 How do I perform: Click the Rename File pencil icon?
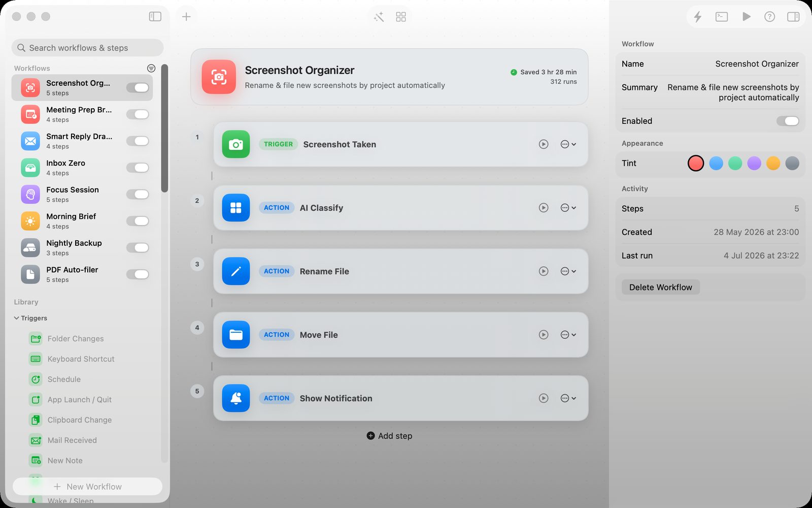pos(236,271)
